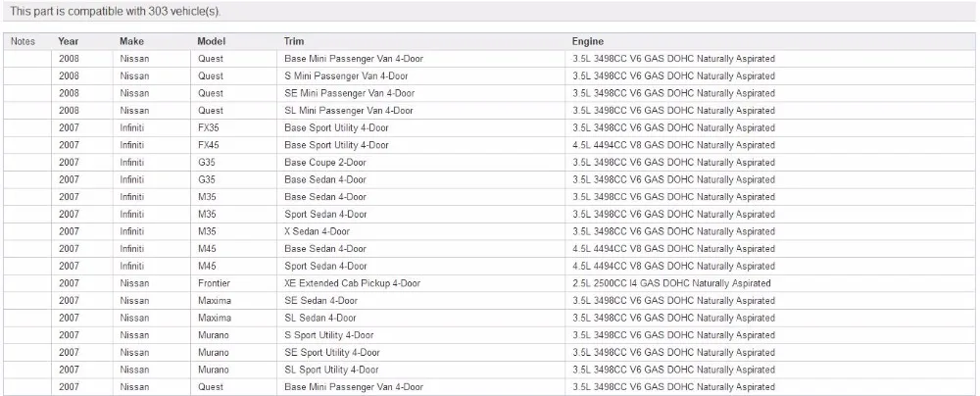Click Quest model in the 2007 row
Viewport: 980px width, 396px height.
click(211, 387)
